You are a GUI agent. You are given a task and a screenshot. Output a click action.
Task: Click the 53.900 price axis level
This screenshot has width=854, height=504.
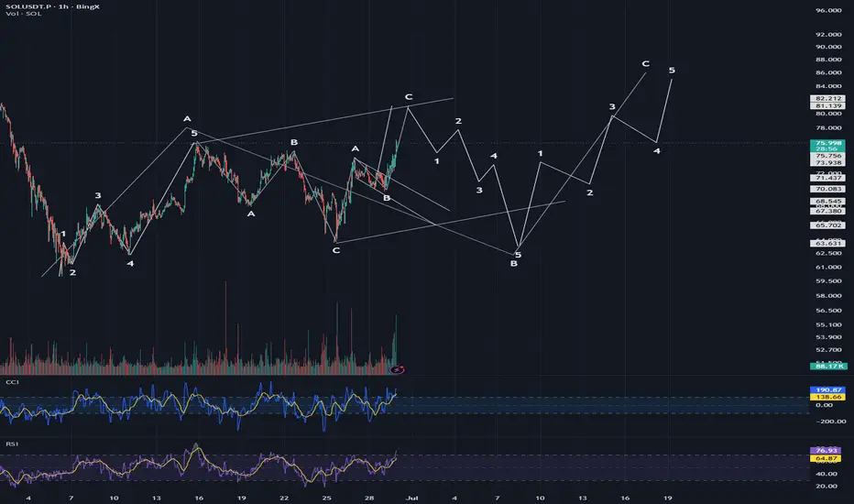828,337
